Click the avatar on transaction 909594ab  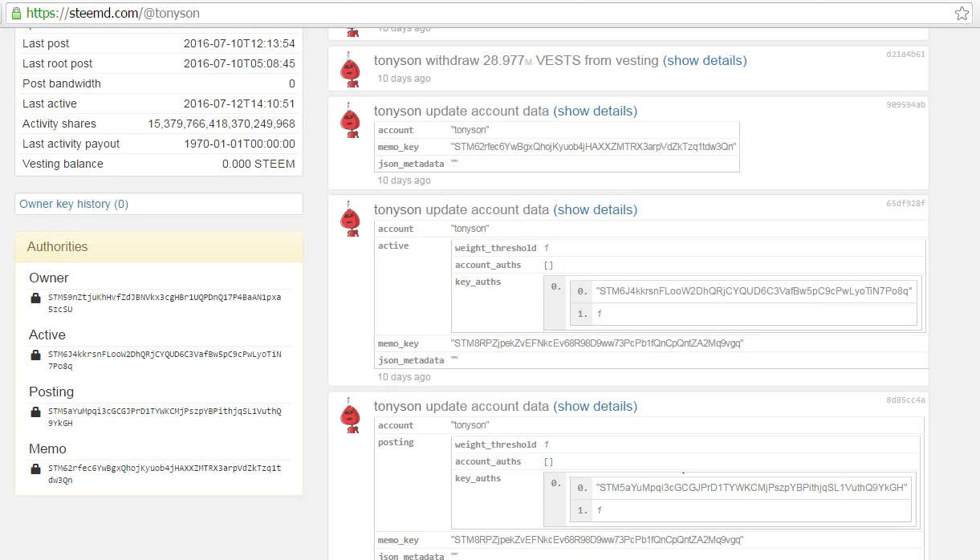click(x=350, y=120)
